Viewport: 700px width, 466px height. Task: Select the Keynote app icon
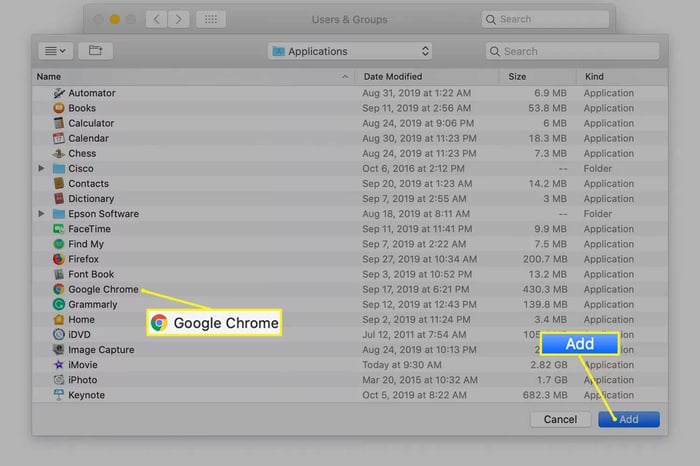(x=59, y=395)
